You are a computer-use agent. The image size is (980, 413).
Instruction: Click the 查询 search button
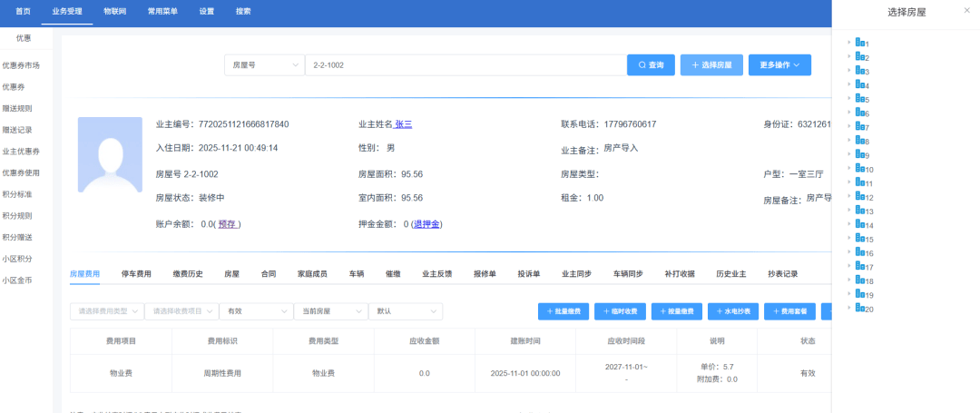coord(651,65)
